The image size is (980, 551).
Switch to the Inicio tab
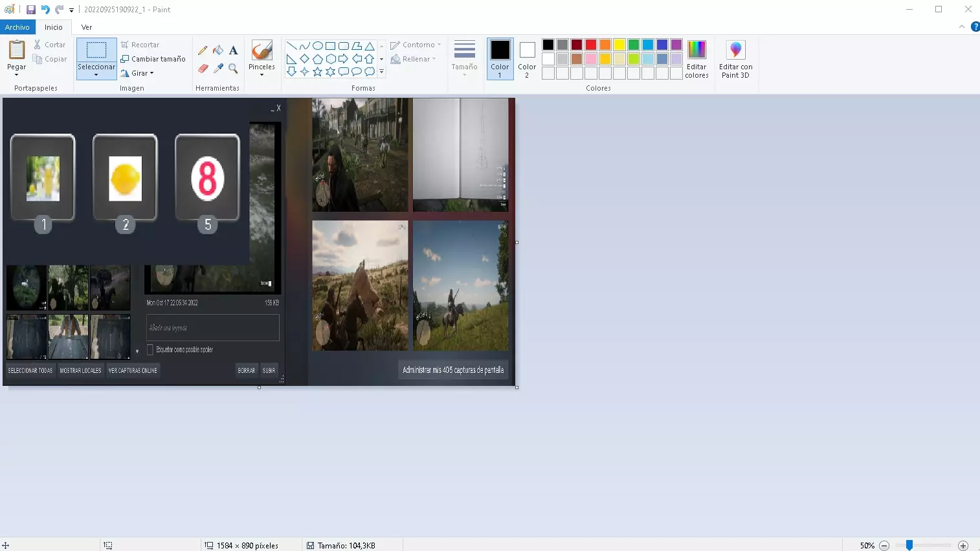(54, 27)
